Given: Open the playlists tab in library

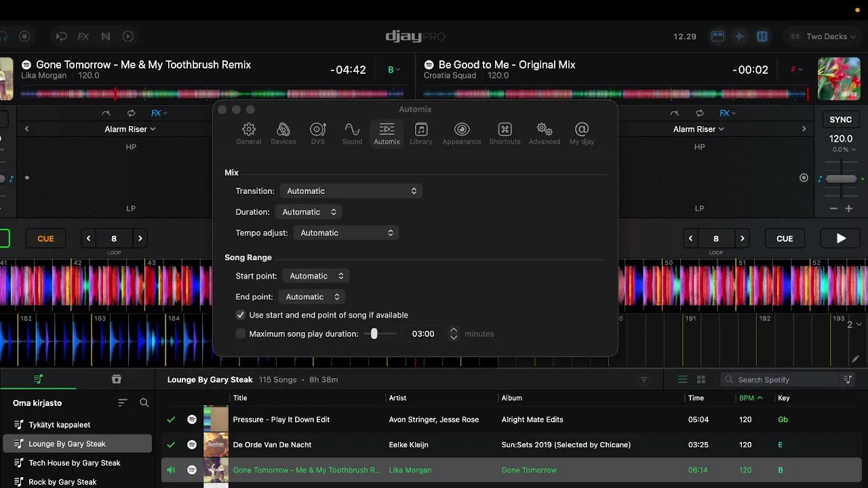Looking at the screenshot, I should pyautogui.click(x=38, y=379).
